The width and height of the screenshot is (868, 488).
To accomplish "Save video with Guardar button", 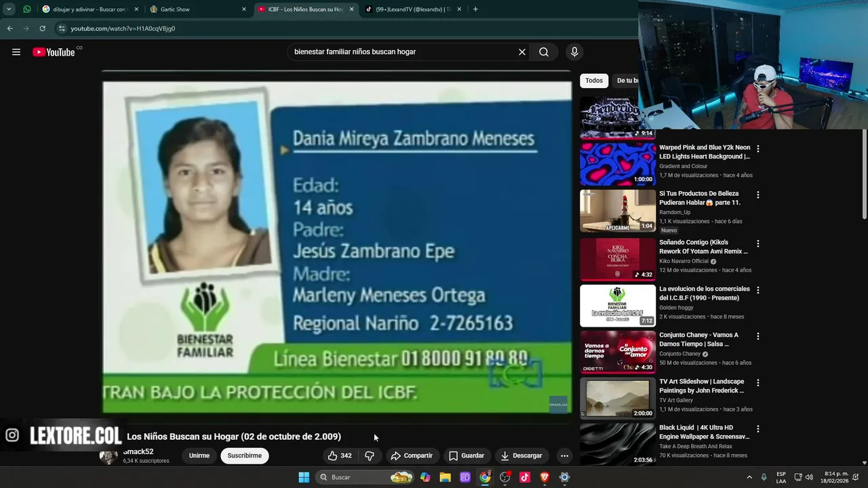I will 467,455.
